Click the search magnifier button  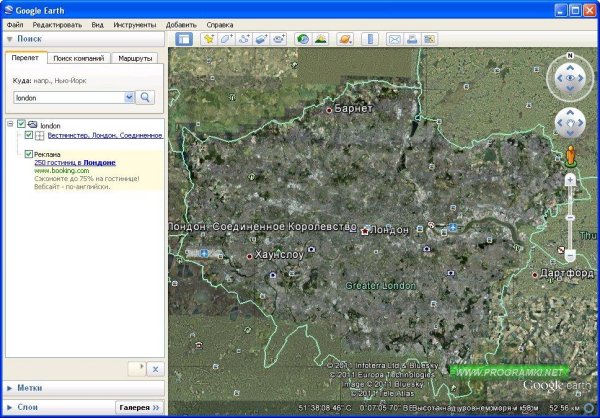click(x=145, y=98)
